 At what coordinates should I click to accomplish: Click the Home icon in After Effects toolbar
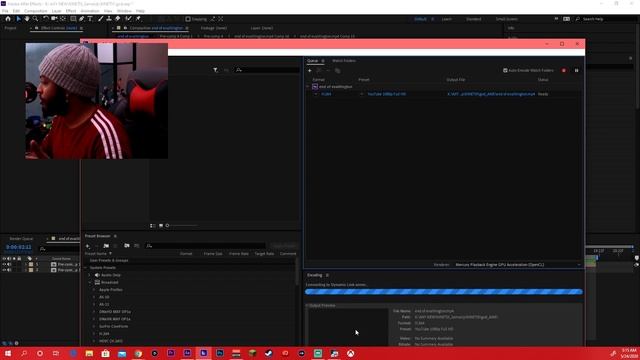(8, 19)
